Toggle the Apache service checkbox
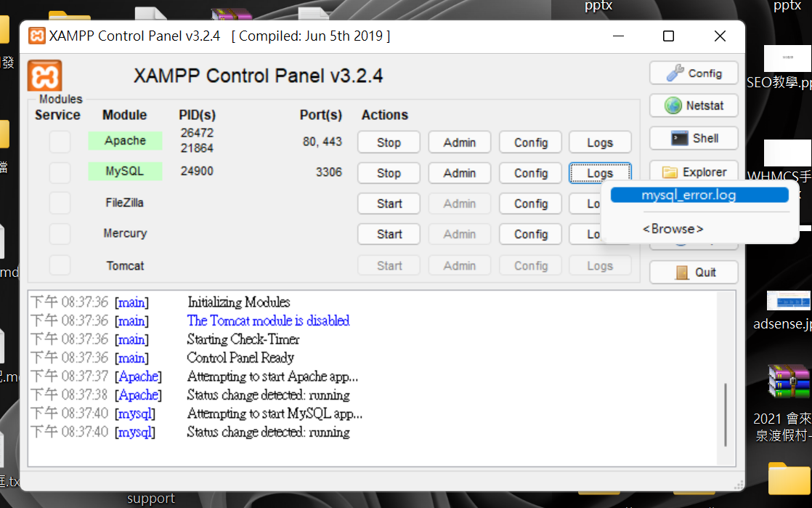 click(60, 142)
